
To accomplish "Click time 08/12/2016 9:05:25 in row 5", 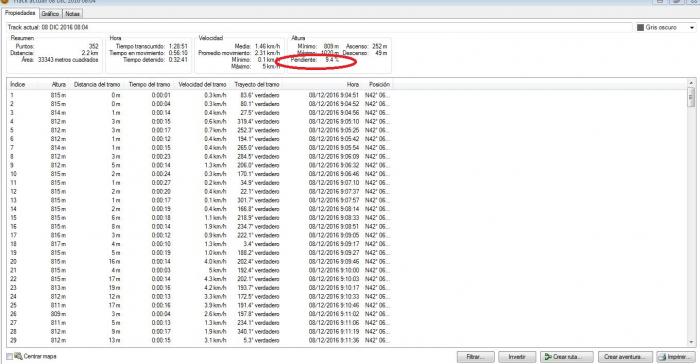I will (333, 130).
